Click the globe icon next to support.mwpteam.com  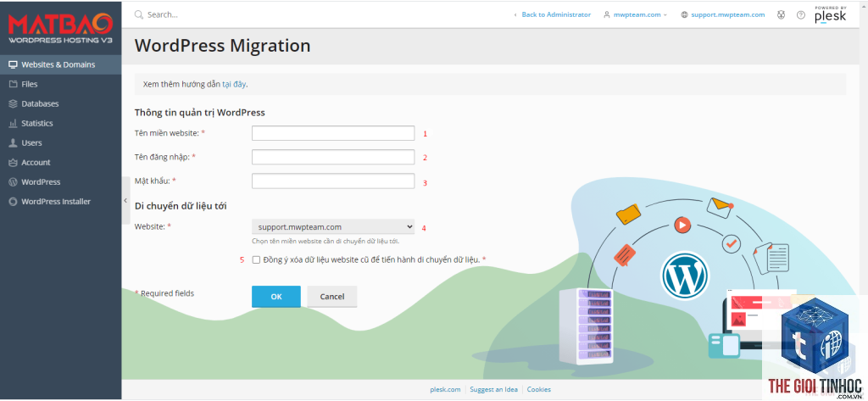point(684,15)
